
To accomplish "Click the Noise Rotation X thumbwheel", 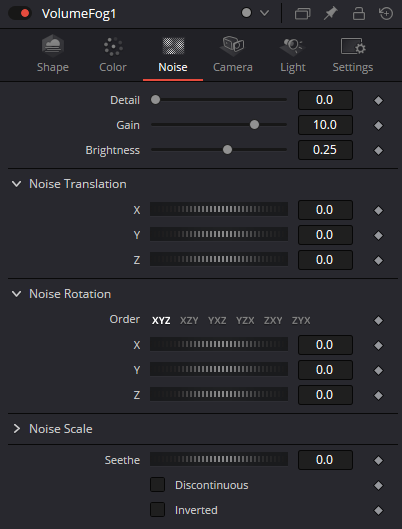I will point(219,344).
